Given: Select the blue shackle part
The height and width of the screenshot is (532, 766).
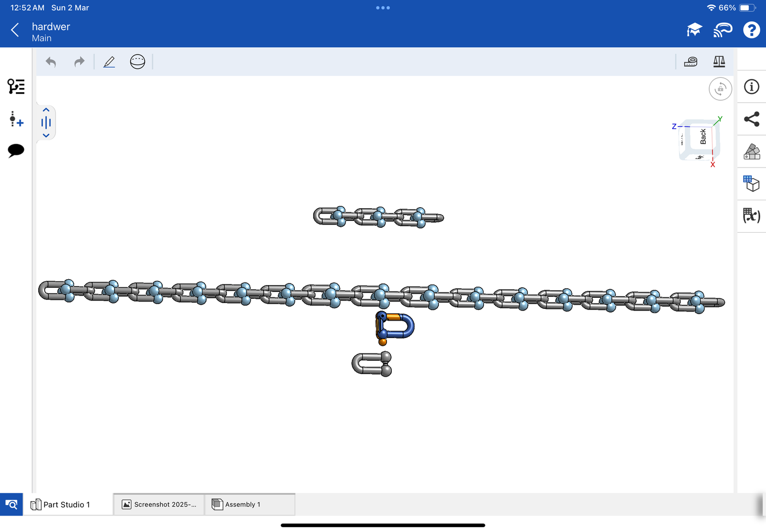Looking at the screenshot, I should pos(402,325).
